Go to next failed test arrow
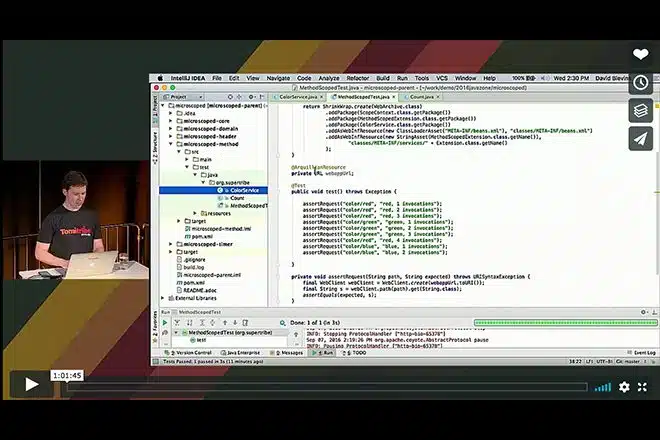Viewport: 660px width, 440px height. click(235, 323)
